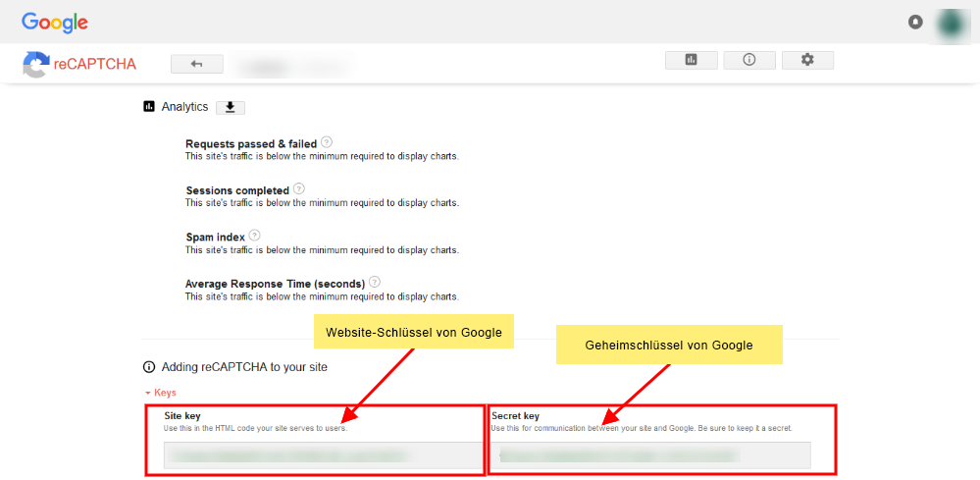980x480 pixels.
Task: Show help for Average Response Time
Action: coord(375,282)
